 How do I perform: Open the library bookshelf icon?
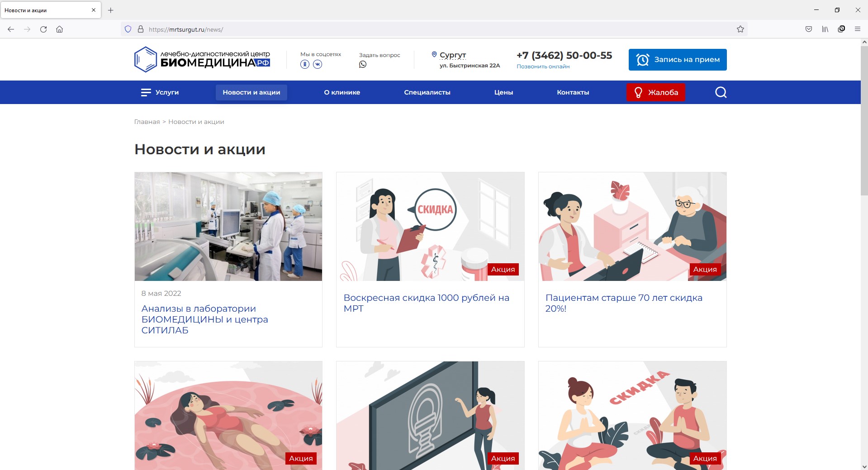[825, 29]
